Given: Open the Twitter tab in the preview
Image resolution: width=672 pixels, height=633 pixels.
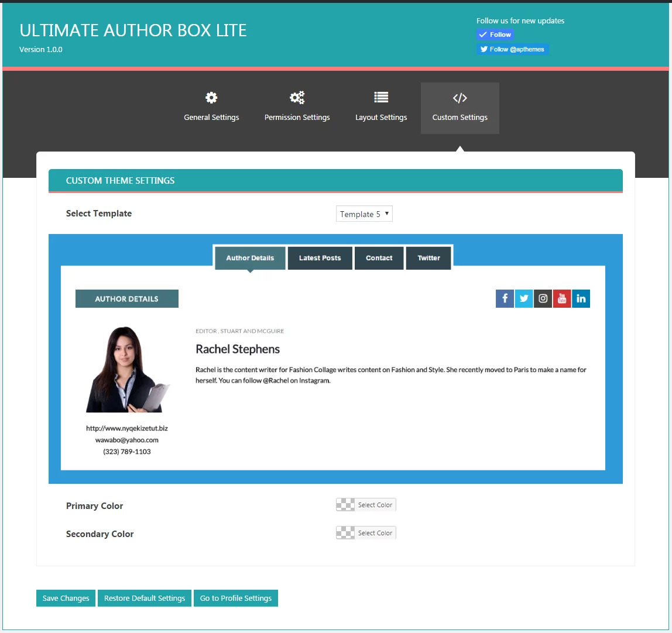Looking at the screenshot, I should tap(428, 257).
